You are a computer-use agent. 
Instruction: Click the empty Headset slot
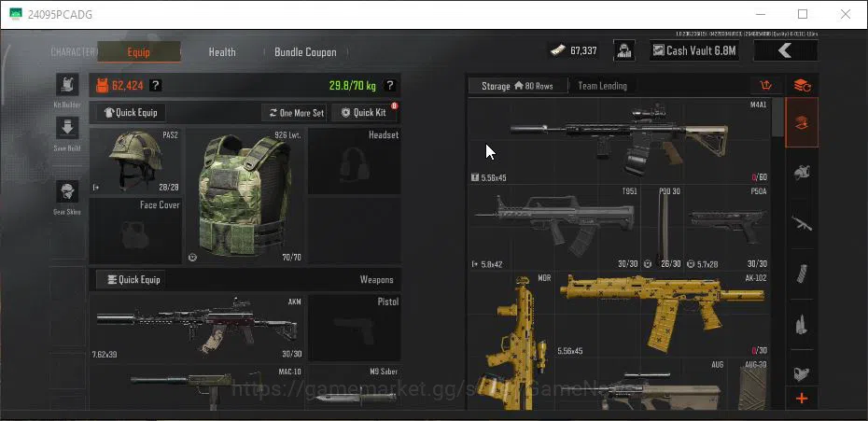click(355, 161)
